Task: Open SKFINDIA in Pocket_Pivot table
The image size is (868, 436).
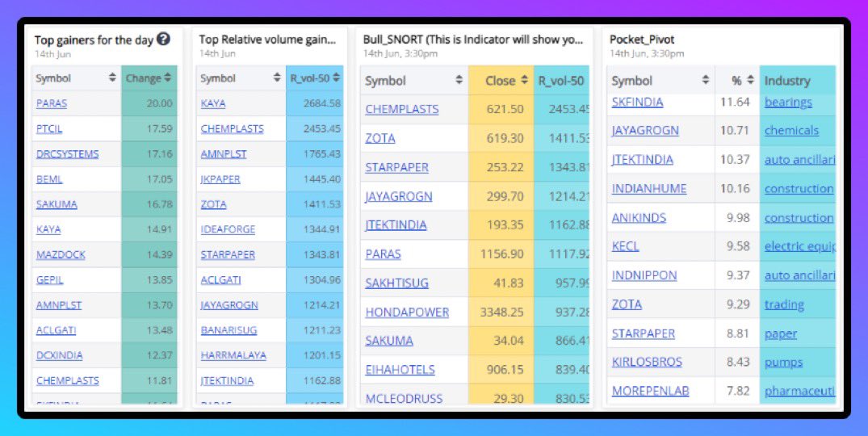Action: pyautogui.click(x=637, y=102)
